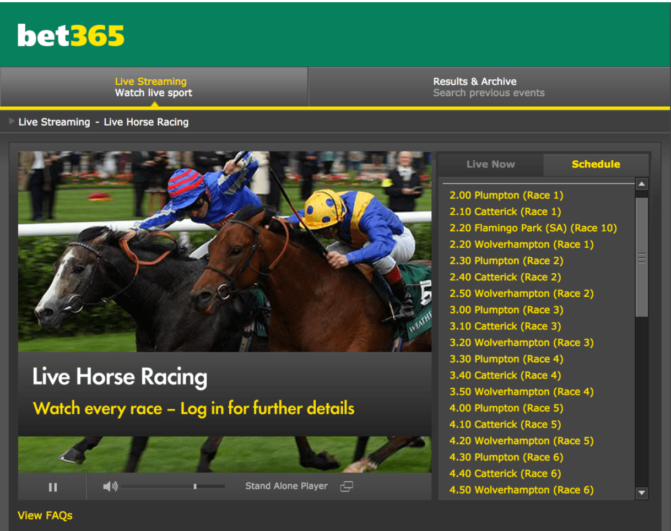The height and width of the screenshot is (531, 671).
Task: Select 4.20 Wolverhampton (Race 5)
Action: coord(521,441)
